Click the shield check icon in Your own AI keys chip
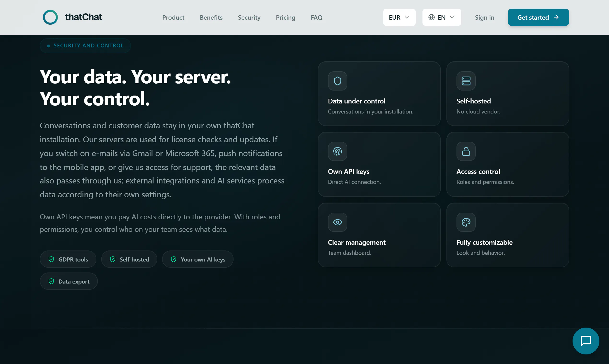The height and width of the screenshot is (364, 609). click(x=174, y=259)
